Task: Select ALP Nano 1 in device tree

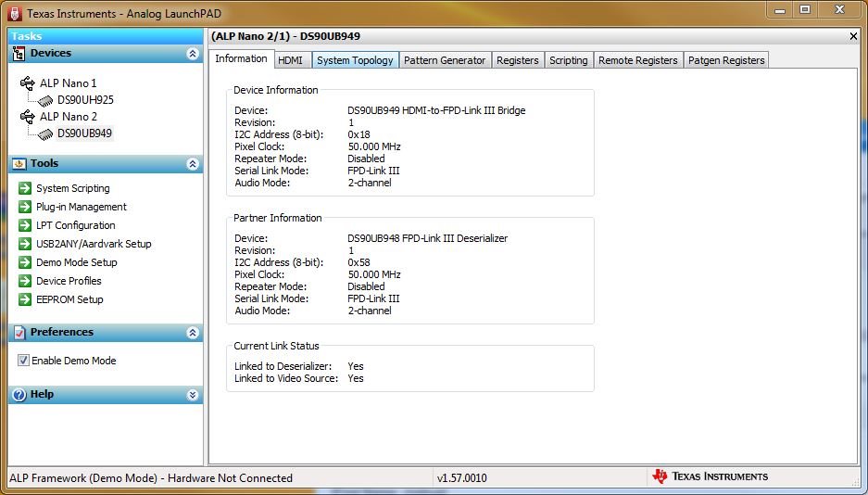Action: [69, 83]
